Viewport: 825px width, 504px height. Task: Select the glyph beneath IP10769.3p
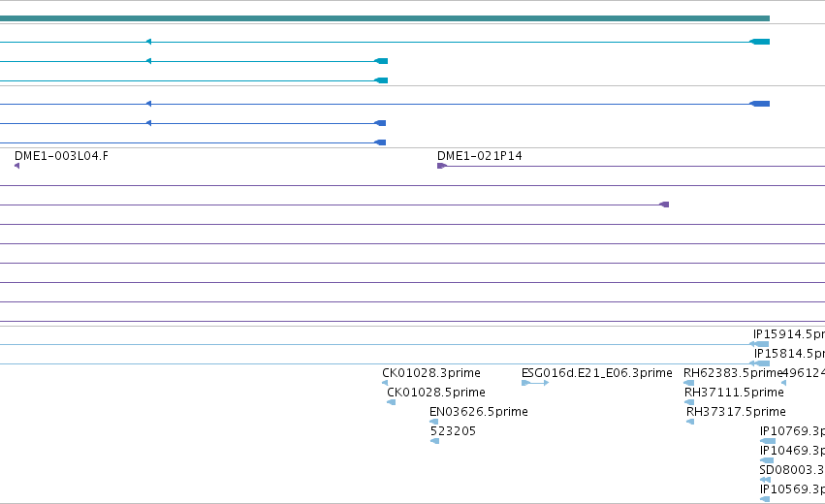(x=768, y=441)
